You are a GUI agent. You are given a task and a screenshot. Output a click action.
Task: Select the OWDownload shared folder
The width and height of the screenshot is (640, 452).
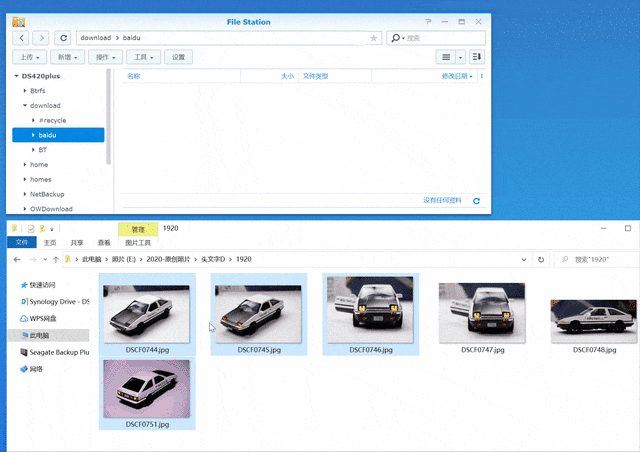(51, 209)
